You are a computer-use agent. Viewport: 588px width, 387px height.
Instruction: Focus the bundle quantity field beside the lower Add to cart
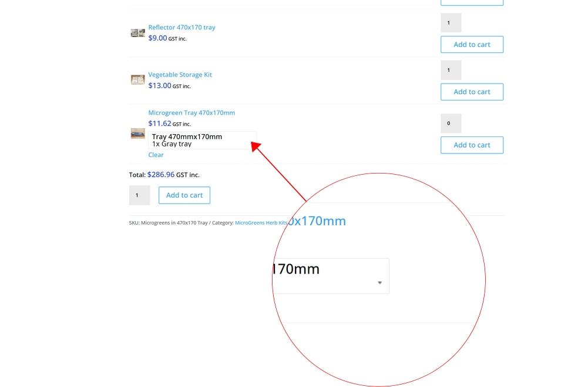click(x=139, y=195)
